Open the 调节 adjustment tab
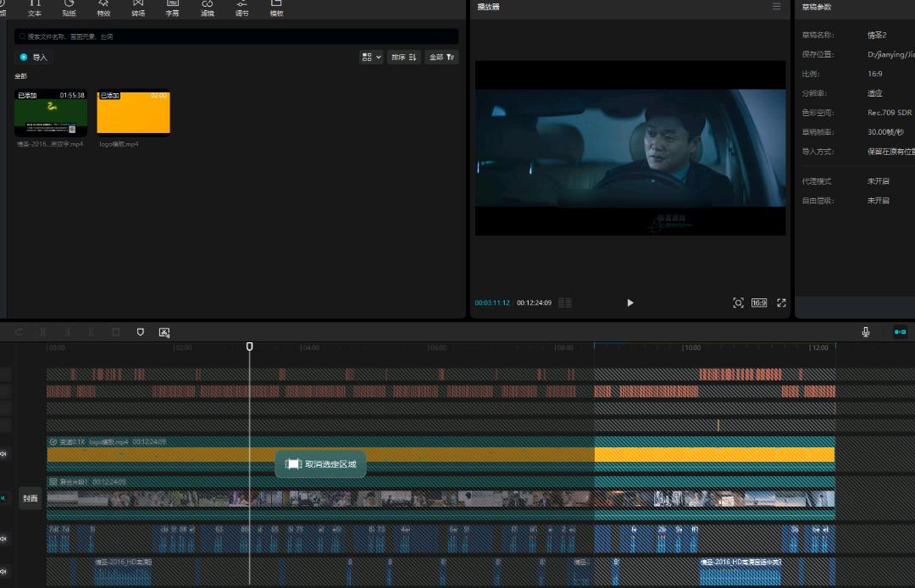Image resolution: width=915 pixels, height=588 pixels. point(241,8)
